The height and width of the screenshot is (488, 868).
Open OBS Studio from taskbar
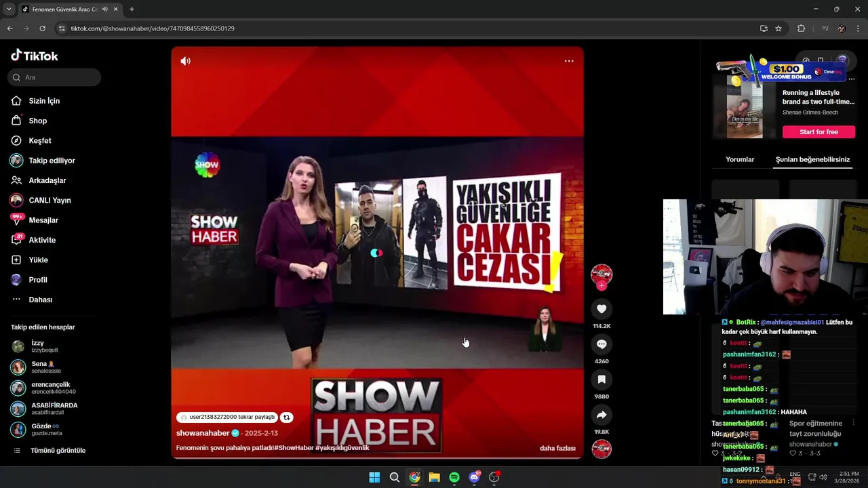[x=494, y=478]
